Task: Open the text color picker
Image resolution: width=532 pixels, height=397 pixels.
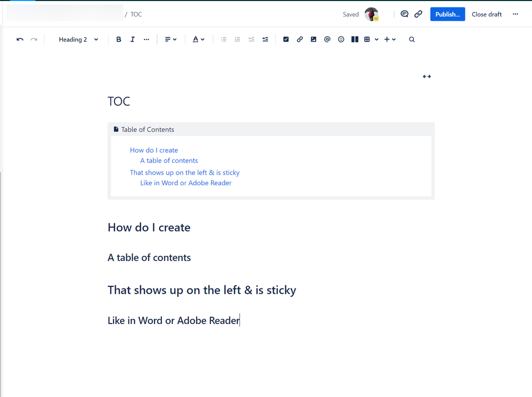Action: [199, 39]
